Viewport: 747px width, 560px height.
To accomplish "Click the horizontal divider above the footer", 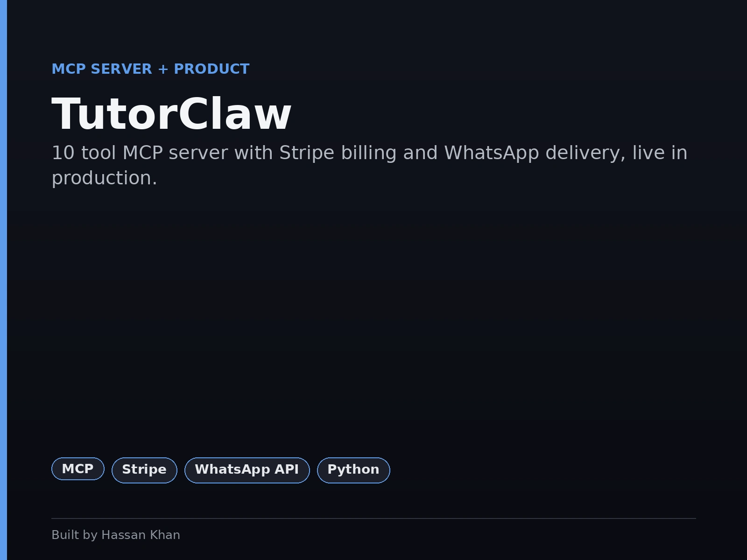I will coord(373,518).
